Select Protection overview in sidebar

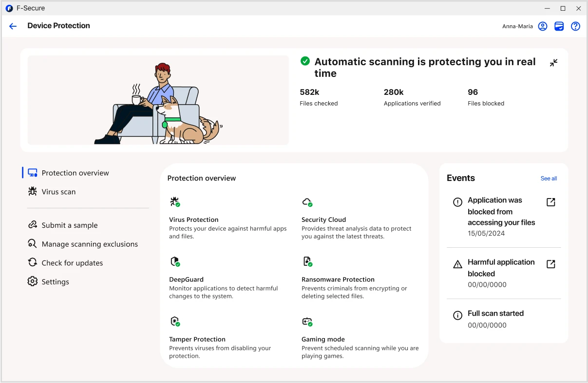pyautogui.click(x=75, y=173)
